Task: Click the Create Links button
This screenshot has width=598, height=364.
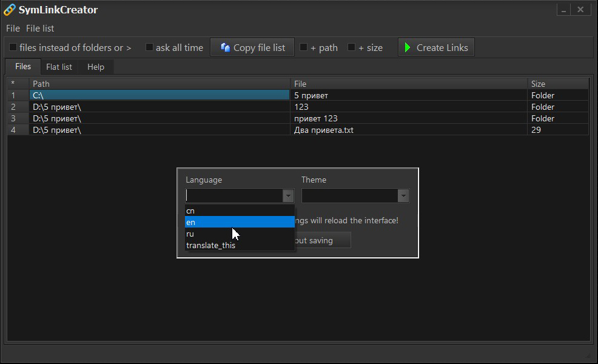Action: point(436,47)
